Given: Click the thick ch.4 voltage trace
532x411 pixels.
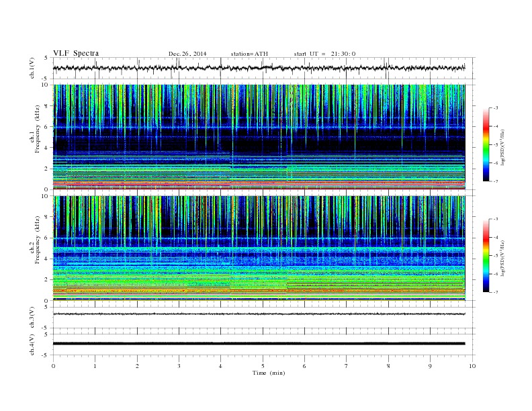Looking at the screenshot, I should tap(259, 344).
